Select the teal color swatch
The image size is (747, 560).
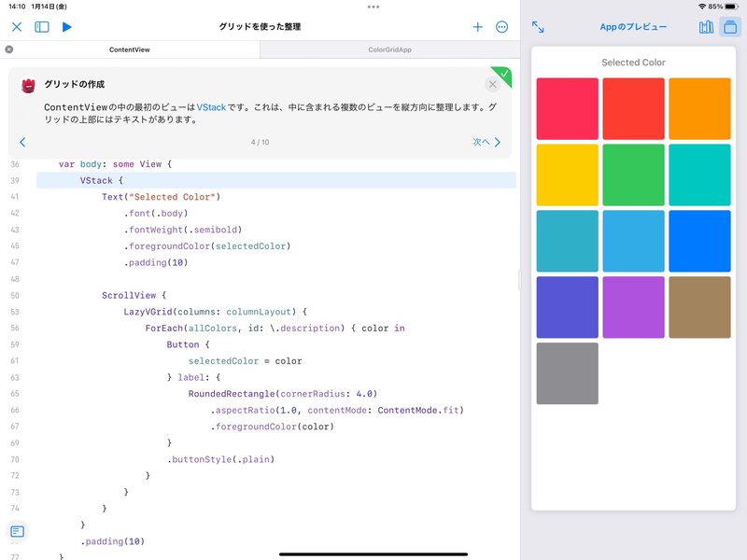567,241
